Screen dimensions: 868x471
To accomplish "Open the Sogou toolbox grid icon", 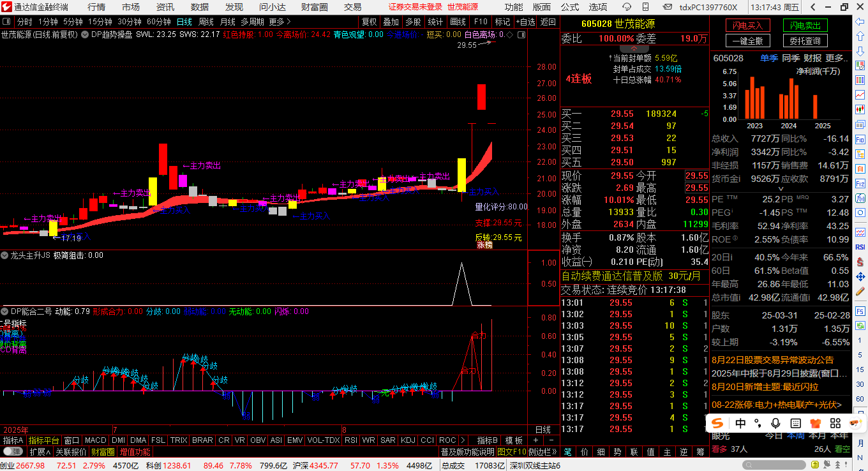I will click(834, 424).
